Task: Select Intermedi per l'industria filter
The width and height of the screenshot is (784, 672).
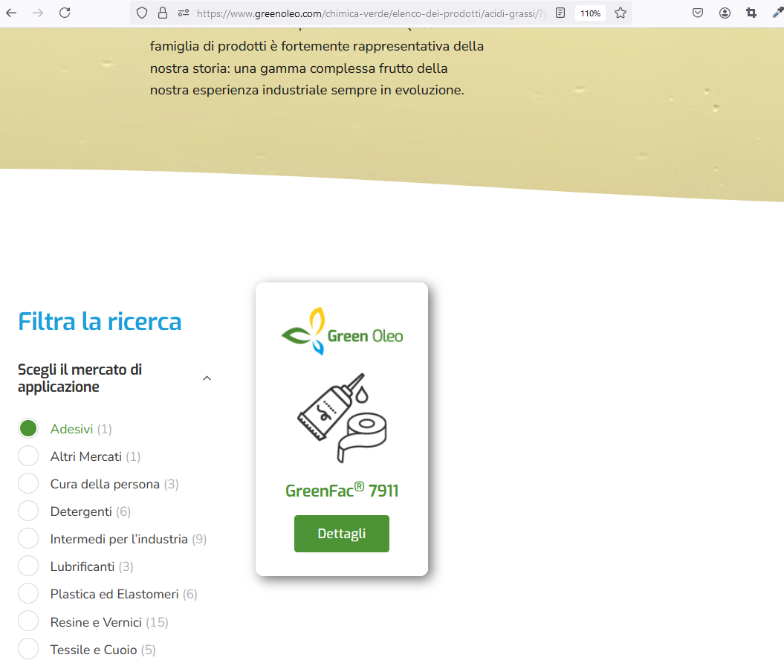Action: (28, 538)
